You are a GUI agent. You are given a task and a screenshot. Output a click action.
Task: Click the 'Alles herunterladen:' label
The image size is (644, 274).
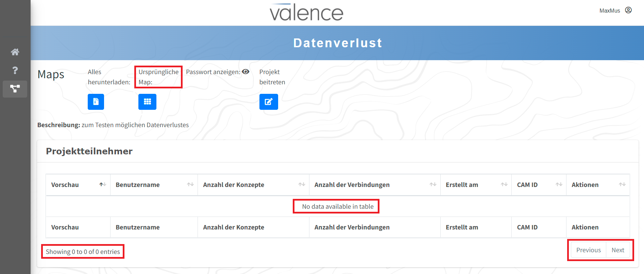coord(109,77)
